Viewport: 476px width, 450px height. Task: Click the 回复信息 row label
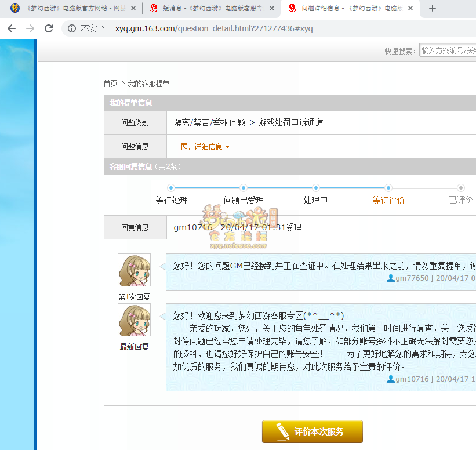[135, 227]
